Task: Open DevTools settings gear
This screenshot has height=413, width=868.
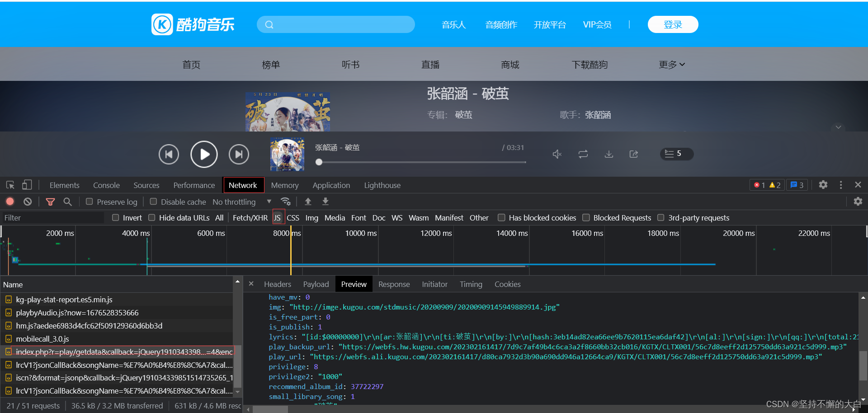Action: pyautogui.click(x=823, y=185)
